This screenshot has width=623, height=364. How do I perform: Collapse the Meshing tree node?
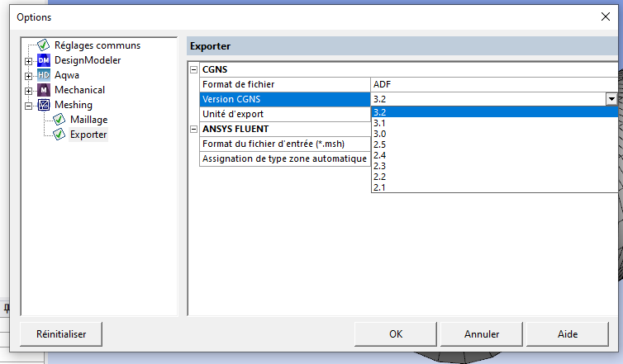(29, 106)
